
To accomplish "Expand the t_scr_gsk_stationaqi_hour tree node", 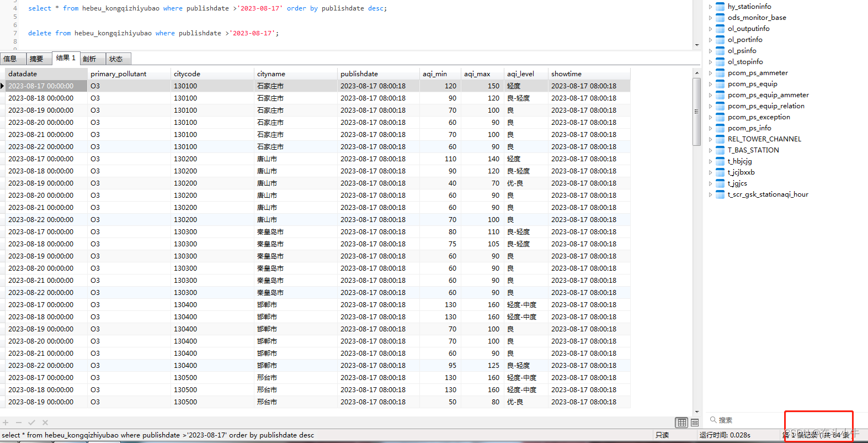I will [x=710, y=194].
